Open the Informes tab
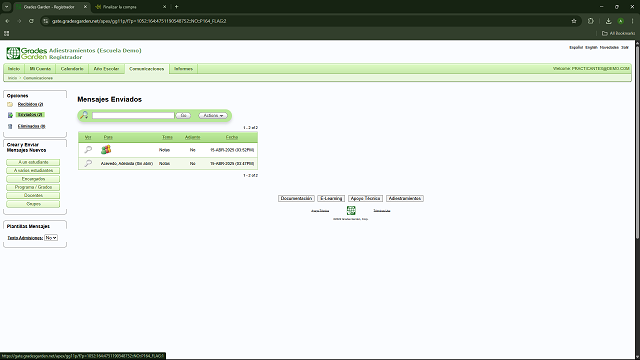640x360 pixels. point(183,69)
